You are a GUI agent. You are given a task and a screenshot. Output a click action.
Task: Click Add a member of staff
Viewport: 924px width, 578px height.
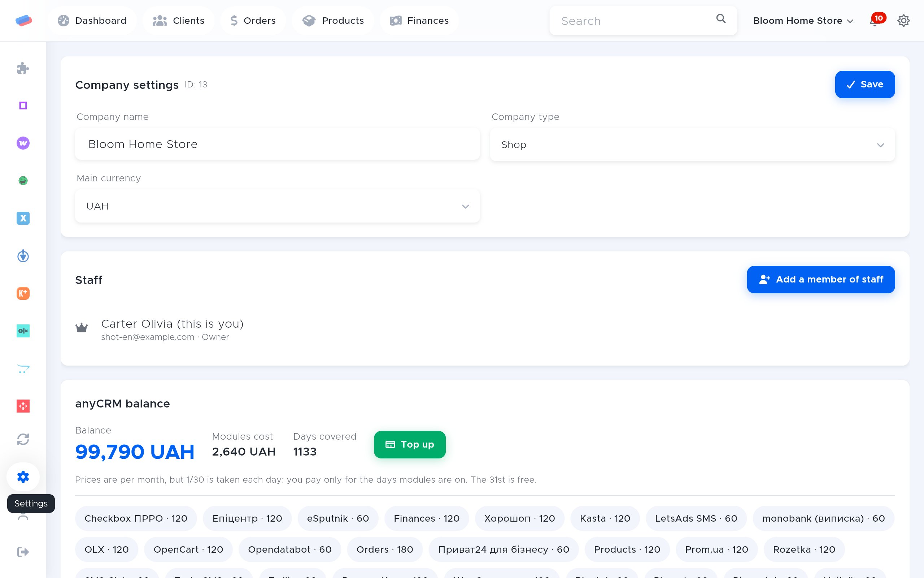click(820, 280)
